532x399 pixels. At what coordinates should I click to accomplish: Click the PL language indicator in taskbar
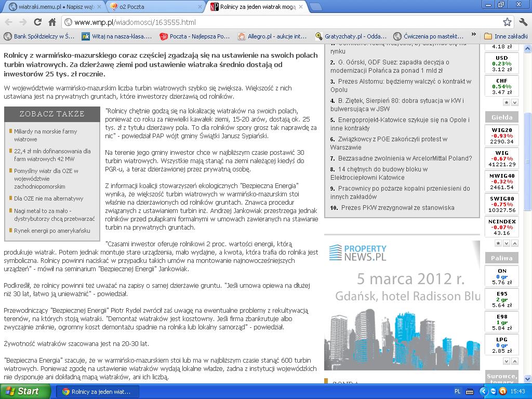click(458, 391)
